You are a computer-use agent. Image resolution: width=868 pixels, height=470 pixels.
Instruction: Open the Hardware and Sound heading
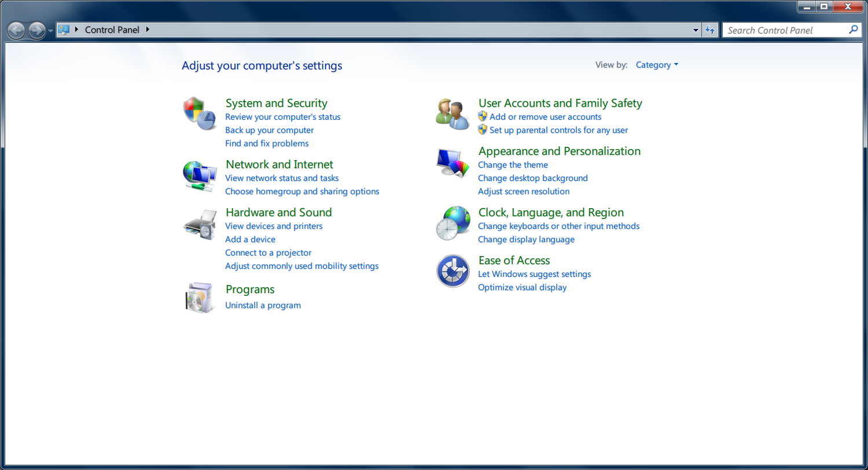pos(279,212)
